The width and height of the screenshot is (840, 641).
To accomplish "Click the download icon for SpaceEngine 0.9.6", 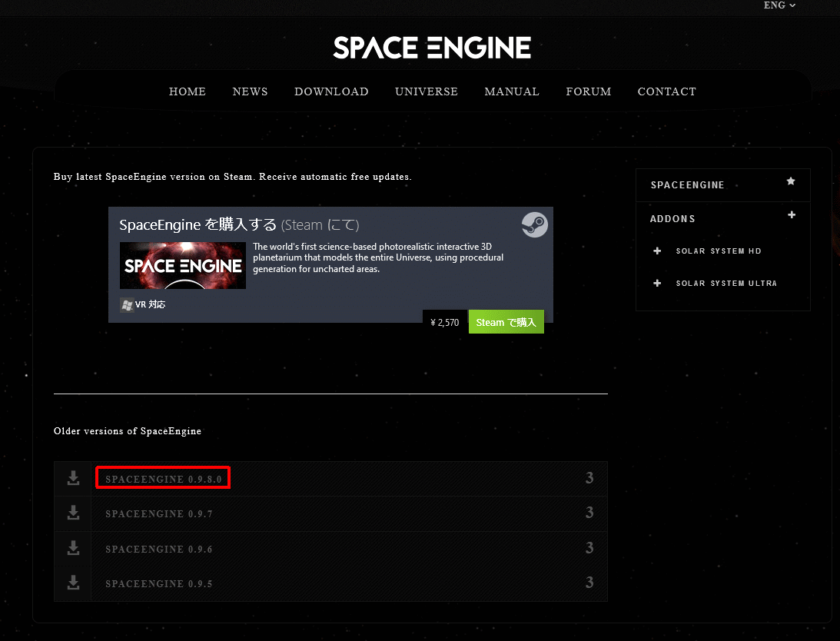I will coord(73,548).
